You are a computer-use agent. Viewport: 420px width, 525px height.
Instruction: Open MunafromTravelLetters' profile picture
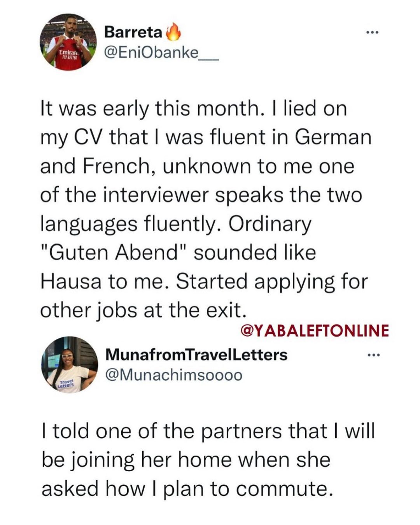point(70,365)
